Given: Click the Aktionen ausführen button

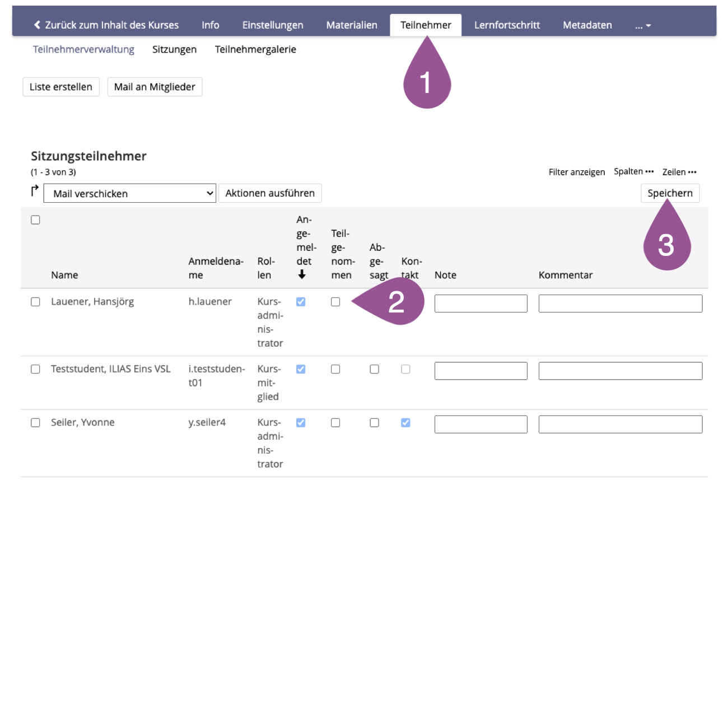Looking at the screenshot, I should tap(270, 193).
